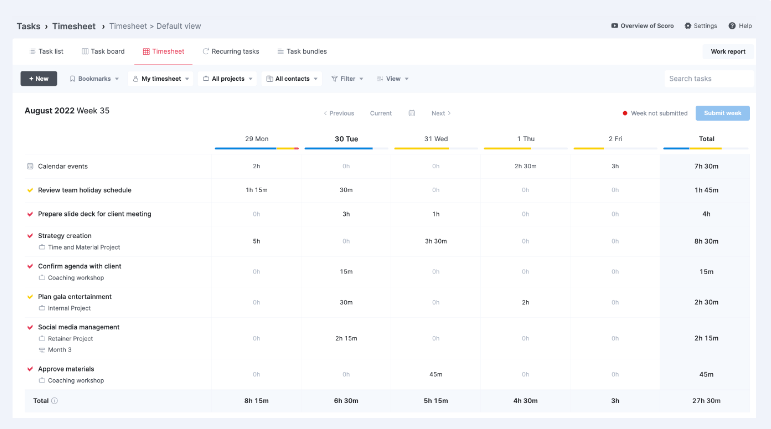
Task: Expand the Filter dropdown
Action: click(347, 79)
